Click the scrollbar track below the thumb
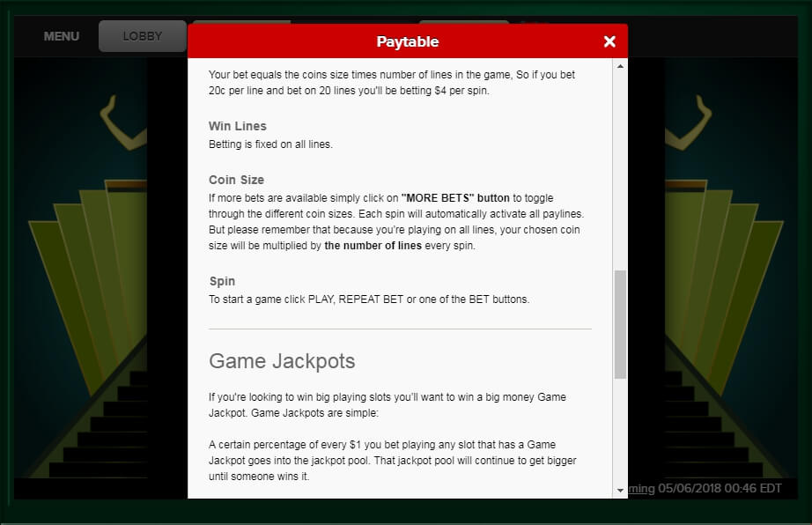 (x=620, y=432)
